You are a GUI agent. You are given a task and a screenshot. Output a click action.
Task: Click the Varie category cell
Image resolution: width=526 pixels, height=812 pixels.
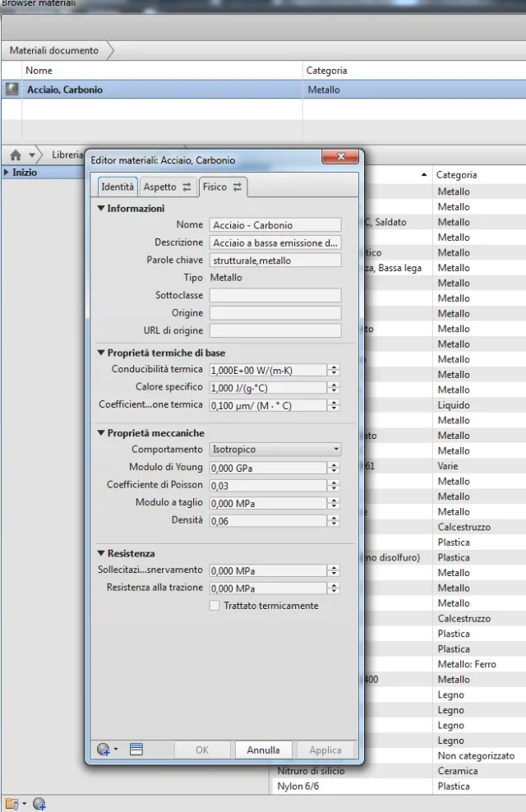447,466
